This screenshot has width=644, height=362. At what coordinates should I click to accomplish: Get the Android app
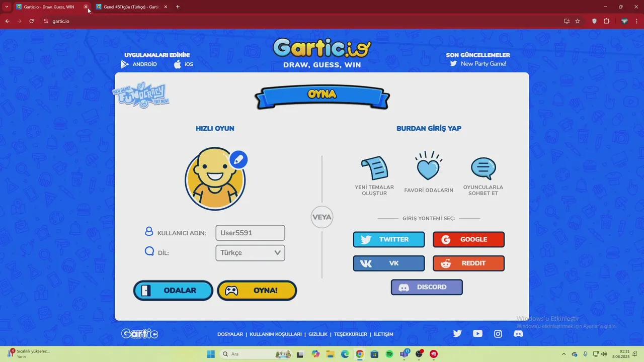point(139,64)
